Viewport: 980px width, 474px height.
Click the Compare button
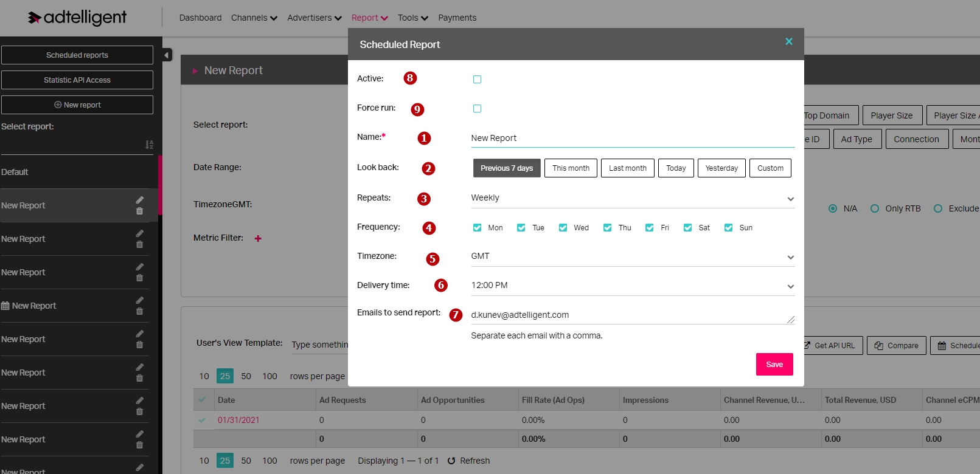897,345
